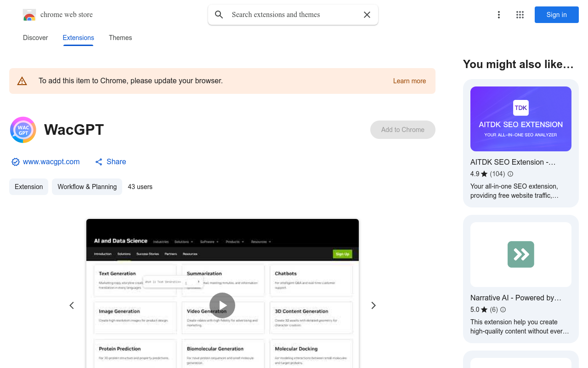Click the info icon beside Narrative AI rating
The width and height of the screenshot is (588, 368).
[x=503, y=310]
